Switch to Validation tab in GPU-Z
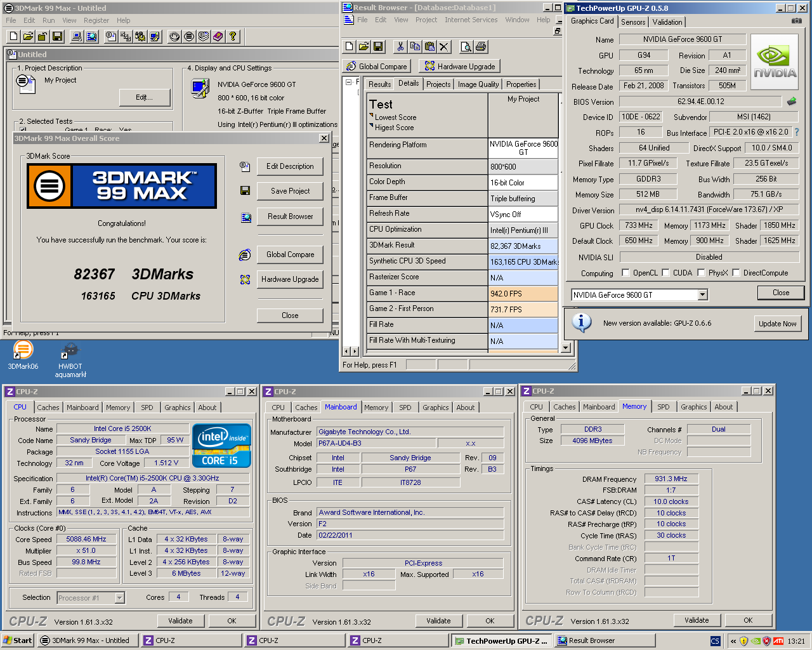Screen dimensions: 812x650 (x=667, y=22)
